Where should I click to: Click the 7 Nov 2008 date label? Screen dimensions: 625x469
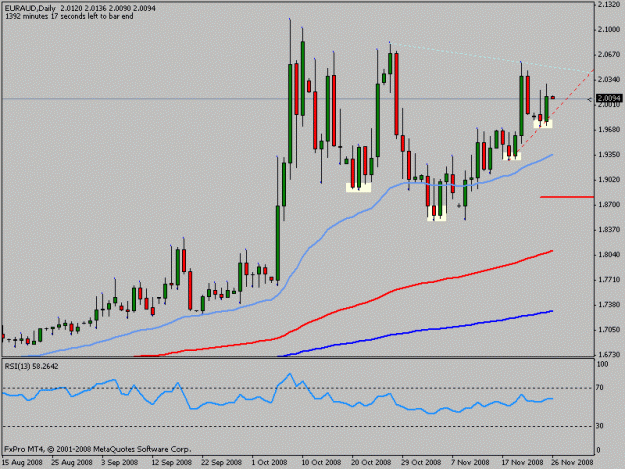pos(470,462)
